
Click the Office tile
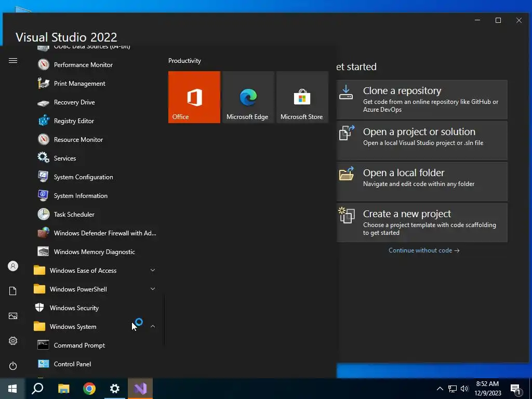(x=194, y=97)
